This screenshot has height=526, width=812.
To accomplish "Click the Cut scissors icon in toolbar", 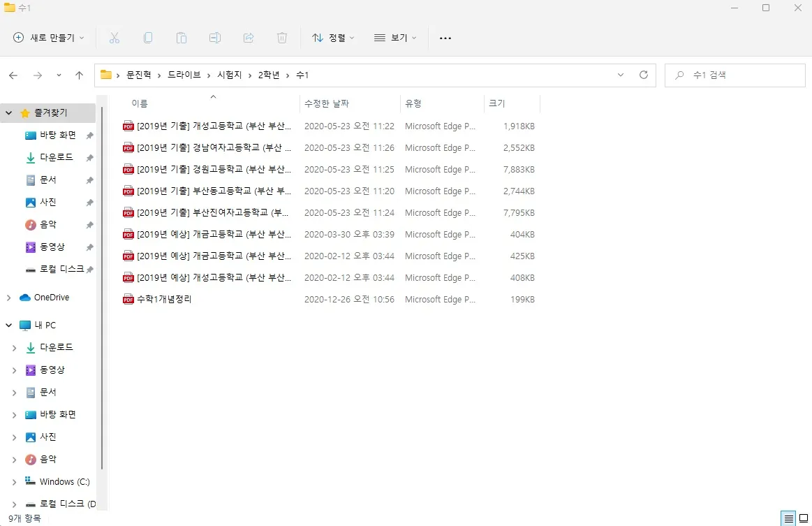I will point(115,38).
